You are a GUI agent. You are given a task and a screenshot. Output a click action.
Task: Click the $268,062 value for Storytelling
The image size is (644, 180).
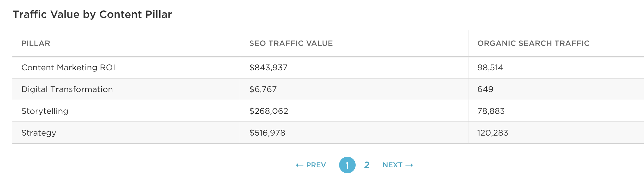click(x=269, y=111)
